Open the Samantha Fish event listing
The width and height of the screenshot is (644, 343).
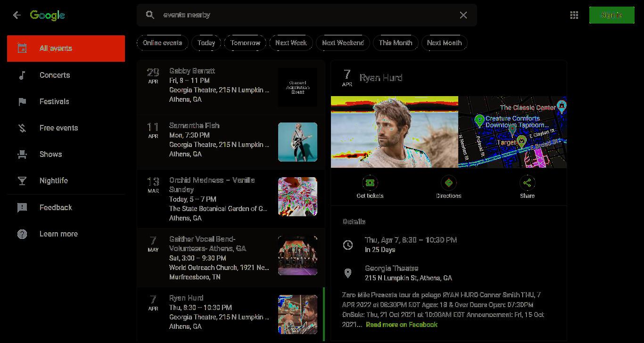(x=231, y=142)
